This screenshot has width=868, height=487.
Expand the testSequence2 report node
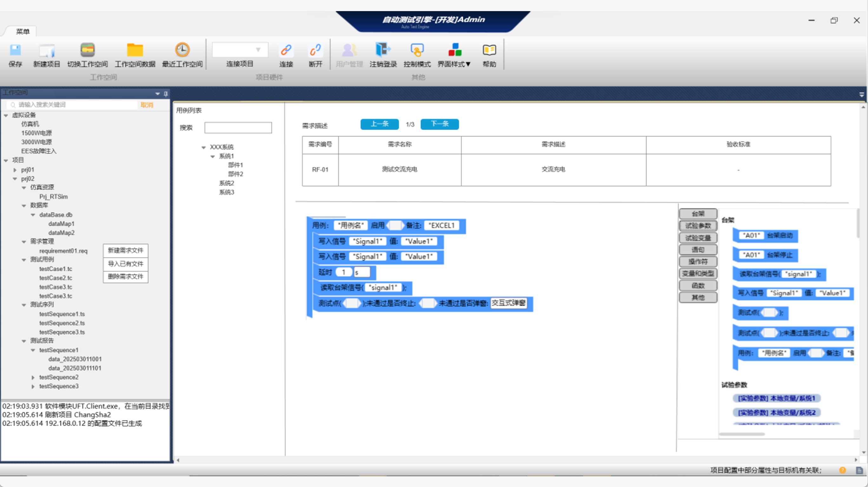tap(33, 378)
